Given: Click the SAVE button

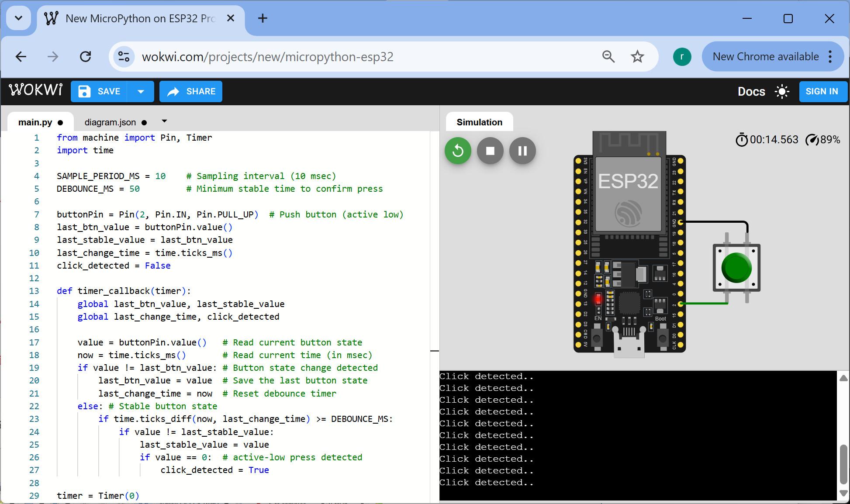Looking at the screenshot, I should coord(99,91).
